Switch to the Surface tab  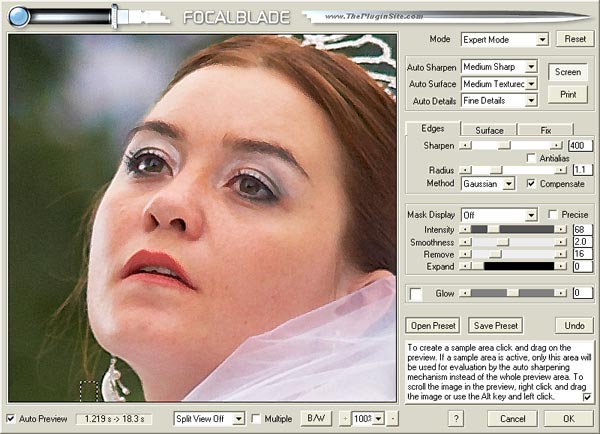point(489,130)
